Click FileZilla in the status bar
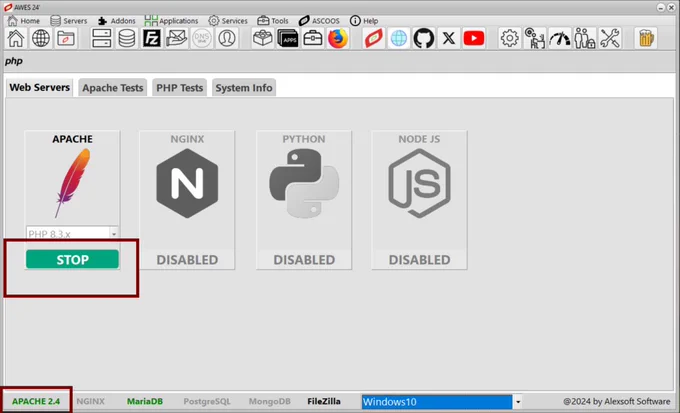This screenshot has height=413, width=680. (x=324, y=401)
